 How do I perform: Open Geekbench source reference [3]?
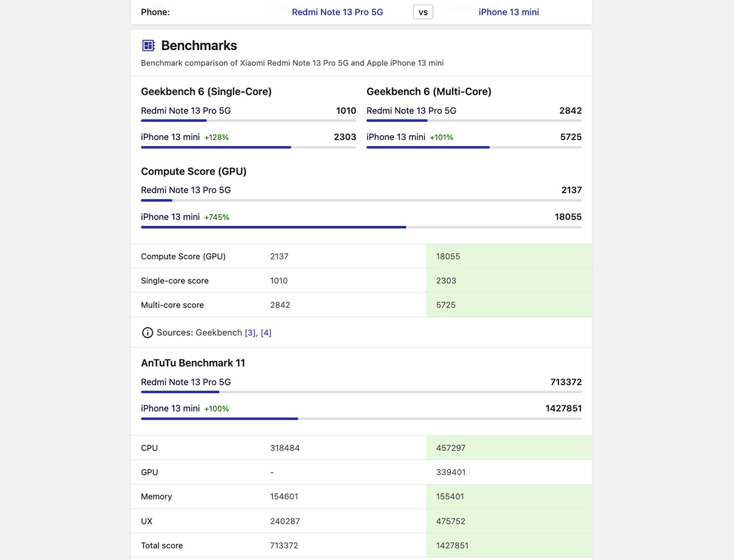pyautogui.click(x=250, y=333)
